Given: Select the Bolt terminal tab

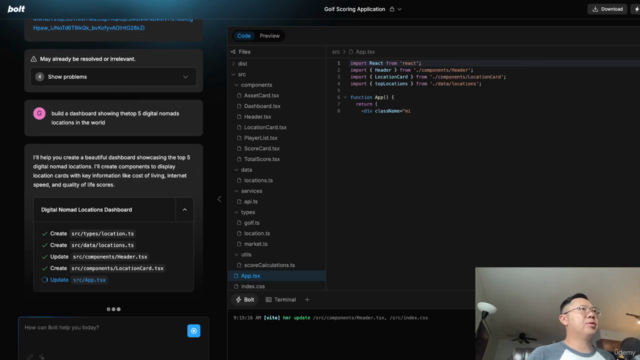Looking at the screenshot, I should (245, 300).
